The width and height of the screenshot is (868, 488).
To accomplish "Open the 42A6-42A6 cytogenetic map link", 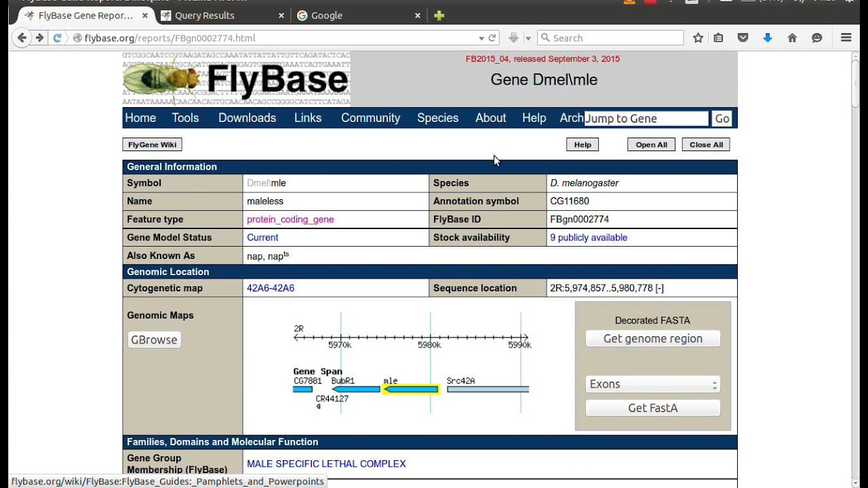I will [x=271, y=288].
